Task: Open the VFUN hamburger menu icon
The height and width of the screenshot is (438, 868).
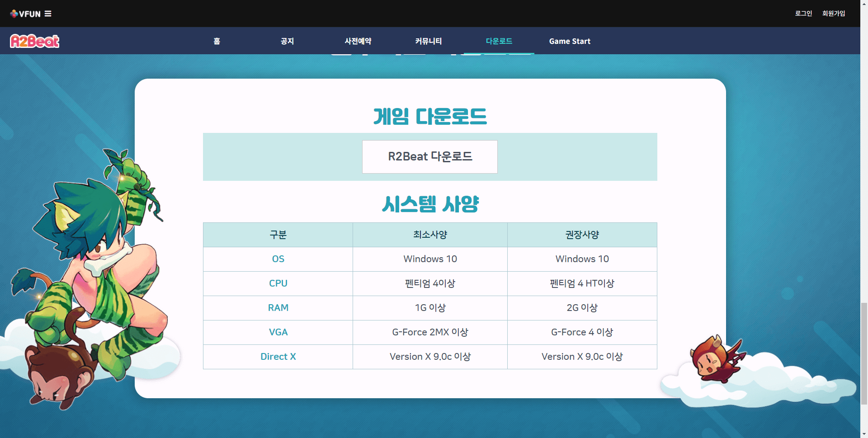Action: [x=48, y=14]
